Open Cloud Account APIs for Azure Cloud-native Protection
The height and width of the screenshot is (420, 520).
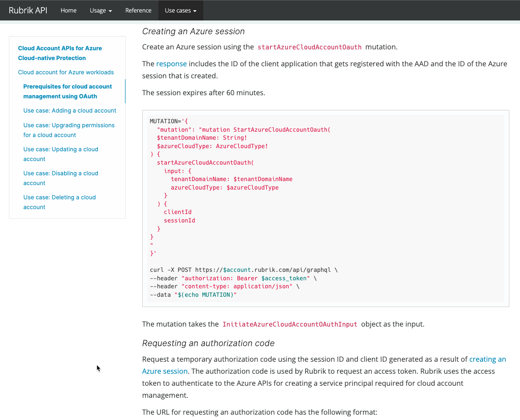pos(60,53)
